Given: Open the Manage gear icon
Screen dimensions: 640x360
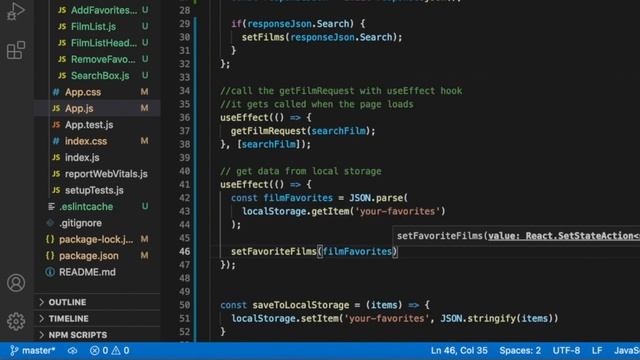Looking at the screenshot, I should [16, 321].
